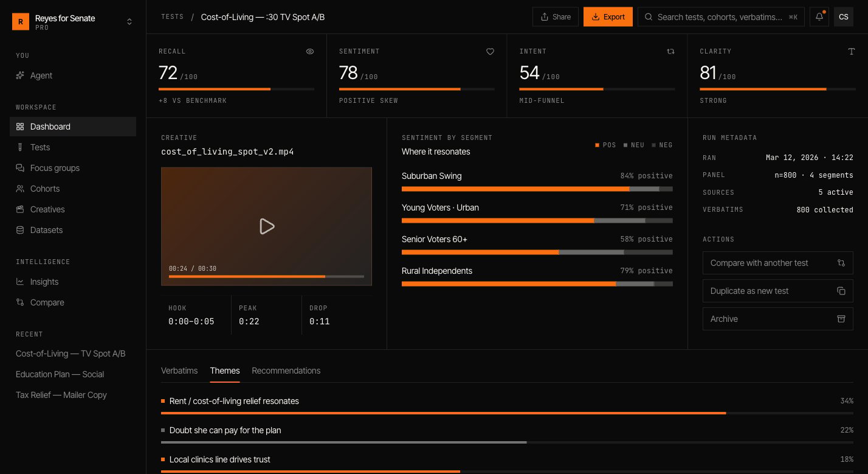Click the Young Voters · Urban segment
Viewport: 868px width, 474px height.
pyautogui.click(x=537, y=213)
